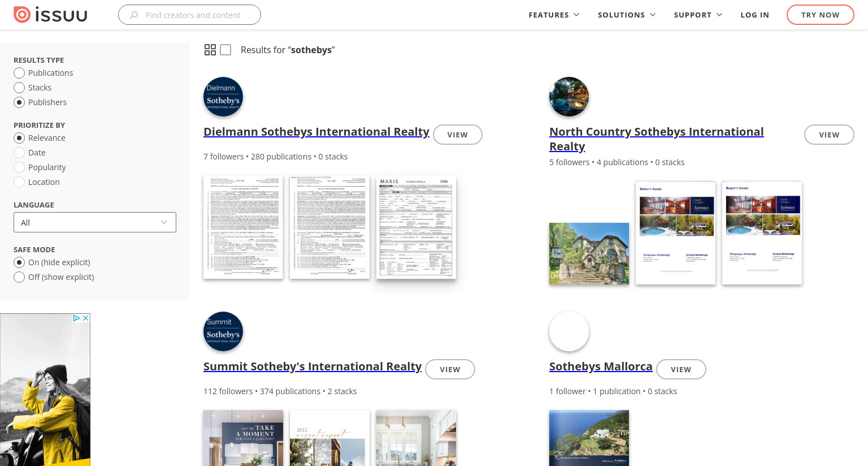Click the Issuu logo
The height and width of the screenshot is (466, 868).
pos(50,15)
